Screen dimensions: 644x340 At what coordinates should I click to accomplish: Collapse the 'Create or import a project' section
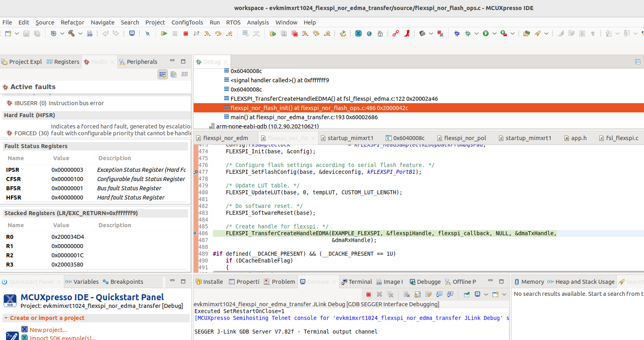tap(6, 318)
